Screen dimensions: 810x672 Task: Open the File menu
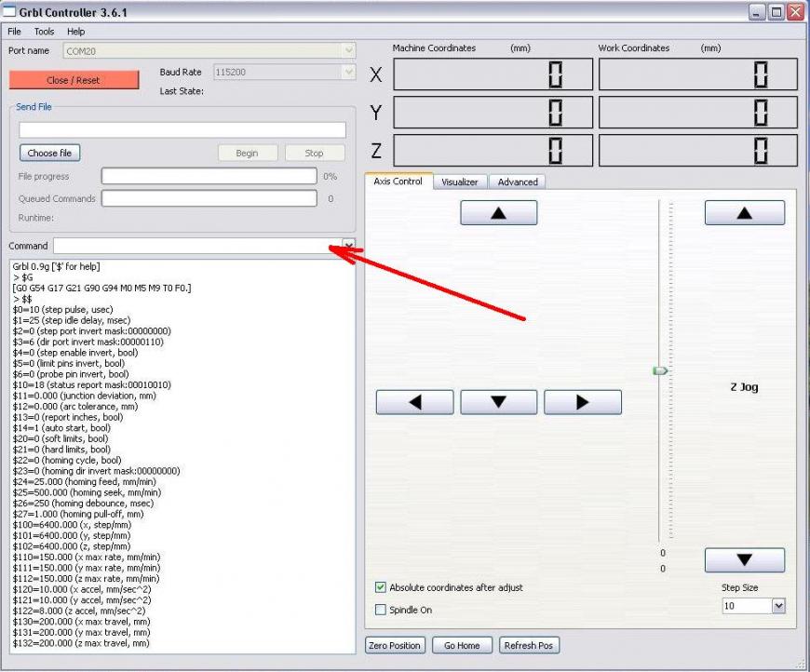[15, 32]
